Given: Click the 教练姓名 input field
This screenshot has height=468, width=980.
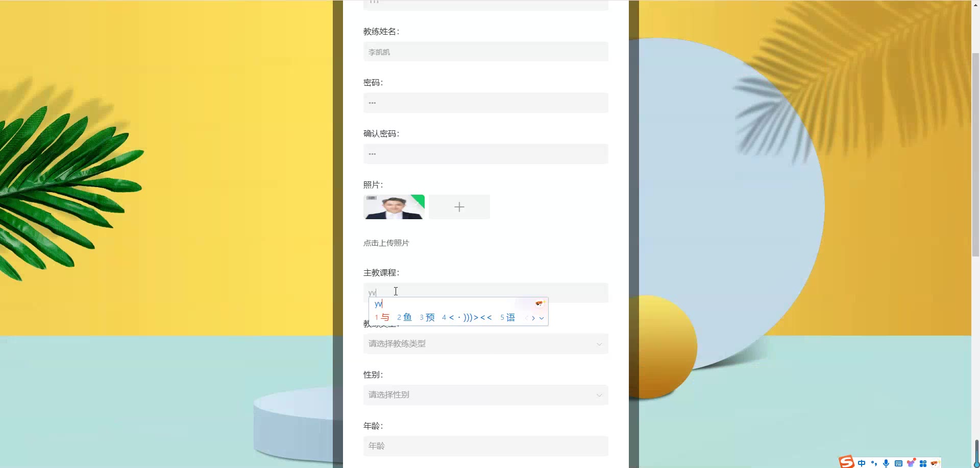Looking at the screenshot, I should (486, 52).
